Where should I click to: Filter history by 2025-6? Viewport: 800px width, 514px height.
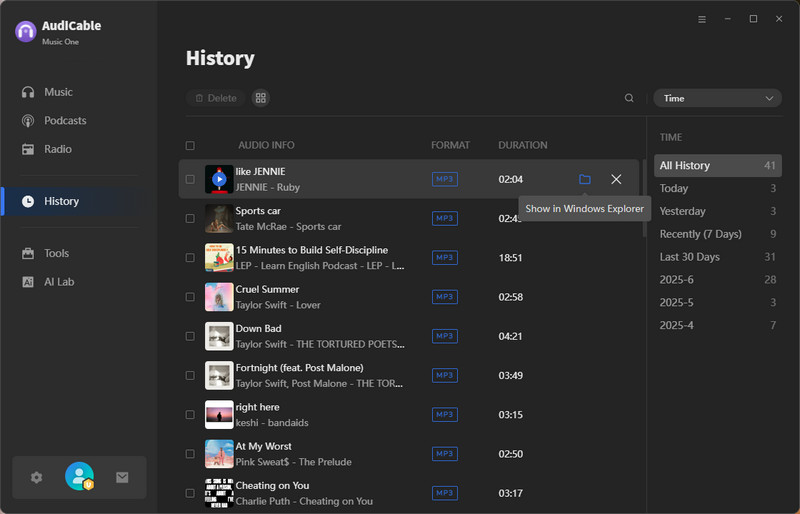pos(717,280)
